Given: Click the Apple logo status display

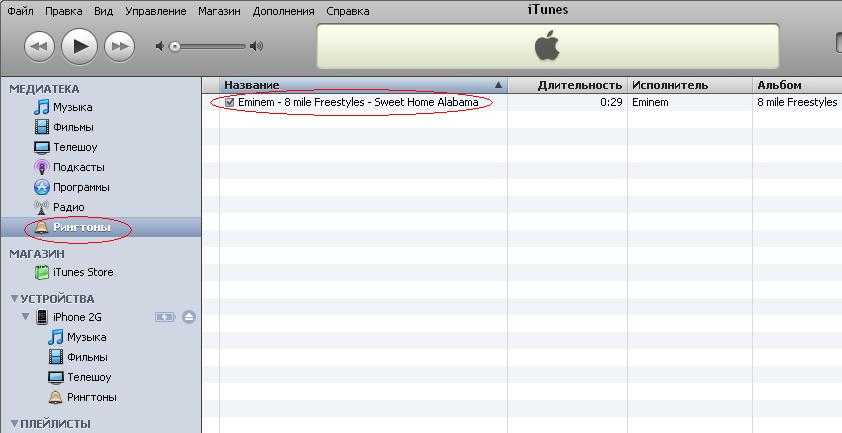Looking at the screenshot, I should click(547, 46).
